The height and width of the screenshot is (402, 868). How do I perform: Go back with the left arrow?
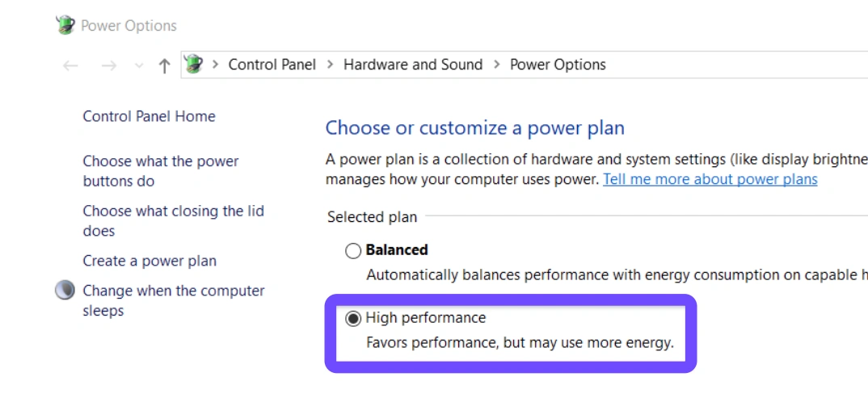[x=70, y=65]
